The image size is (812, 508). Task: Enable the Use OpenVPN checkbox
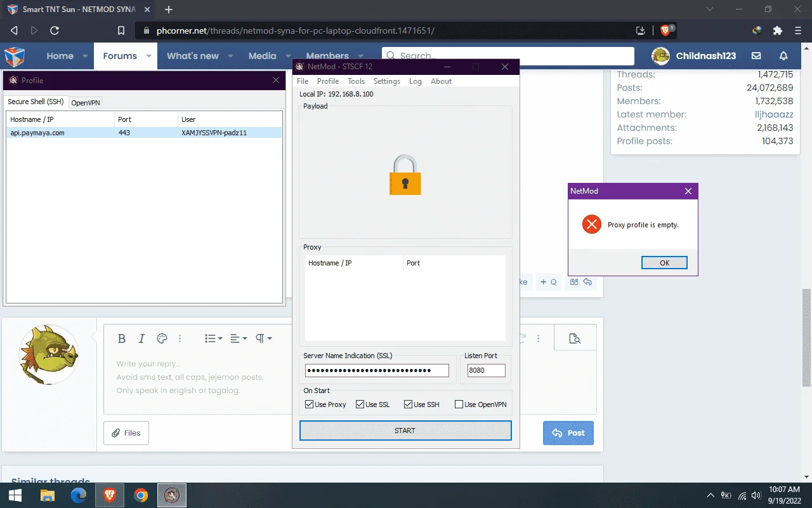(x=459, y=404)
